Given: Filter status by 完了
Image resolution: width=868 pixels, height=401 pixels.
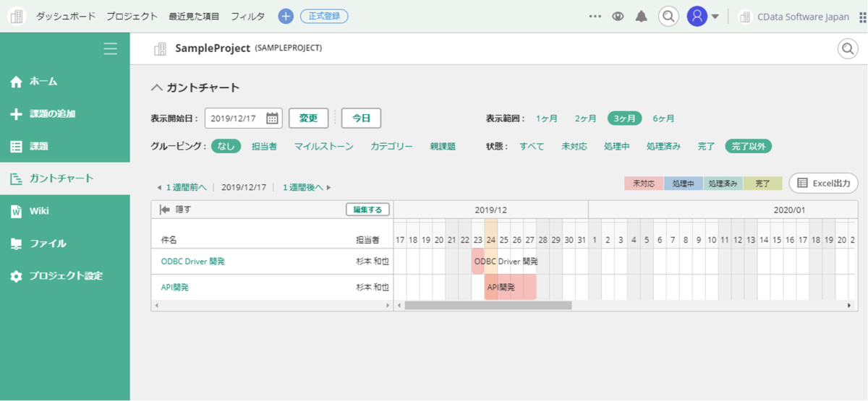Looking at the screenshot, I should [707, 146].
